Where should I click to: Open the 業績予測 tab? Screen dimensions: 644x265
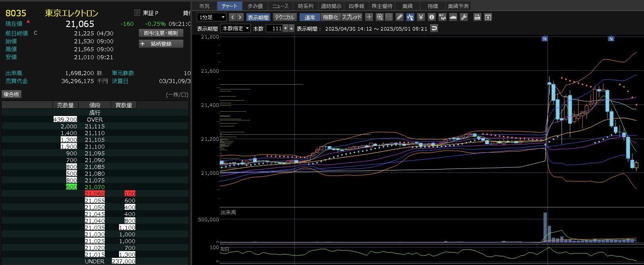pos(458,6)
